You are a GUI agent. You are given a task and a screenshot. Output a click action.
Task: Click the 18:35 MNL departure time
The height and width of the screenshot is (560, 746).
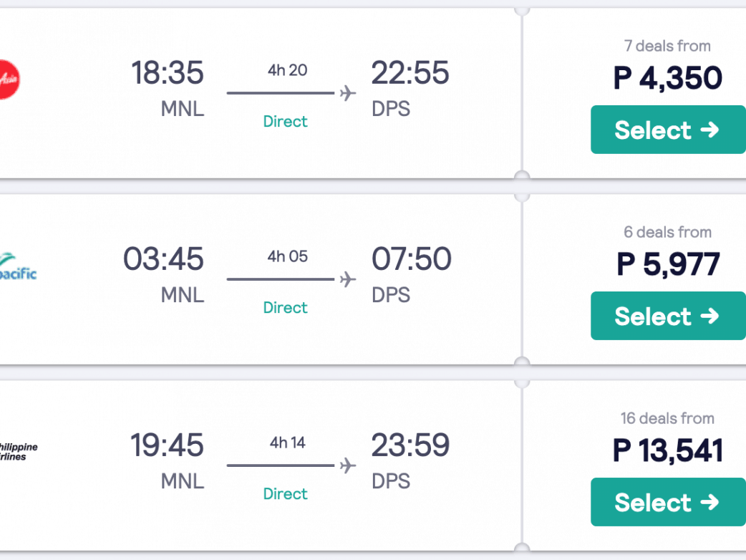(168, 73)
